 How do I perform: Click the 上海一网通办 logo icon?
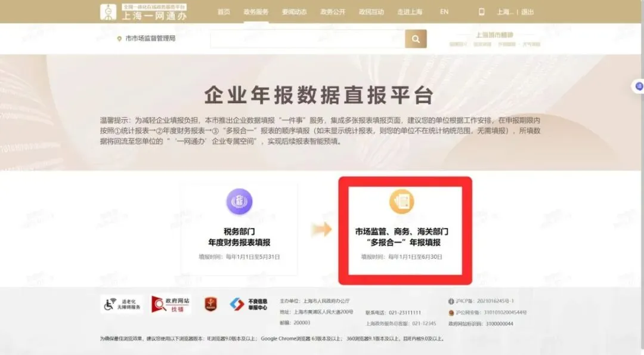pos(108,12)
